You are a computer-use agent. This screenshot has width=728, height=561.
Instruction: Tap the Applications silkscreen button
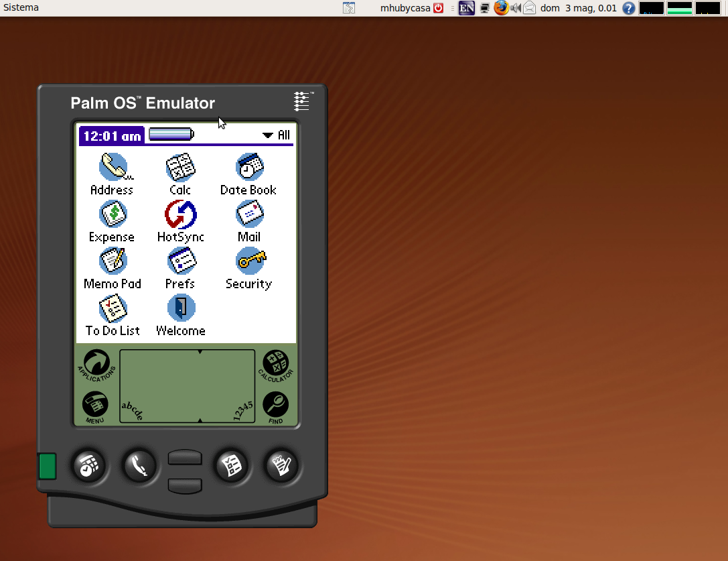pyautogui.click(x=96, y=366)
